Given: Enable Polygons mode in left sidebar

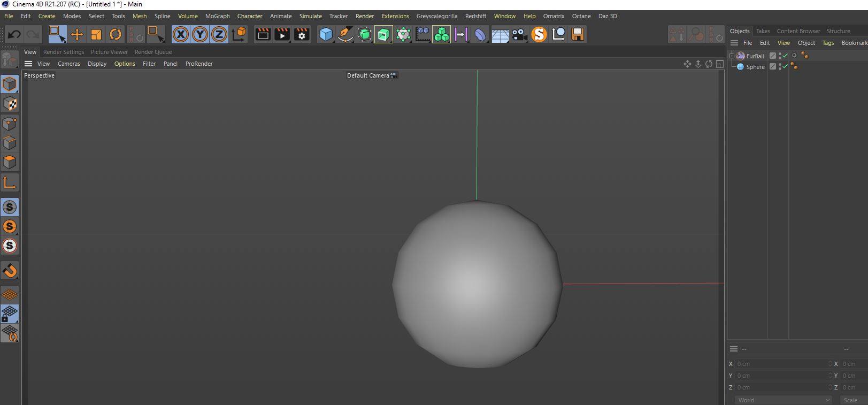Looking at the screenshot, I should click(x=10, y=162).
